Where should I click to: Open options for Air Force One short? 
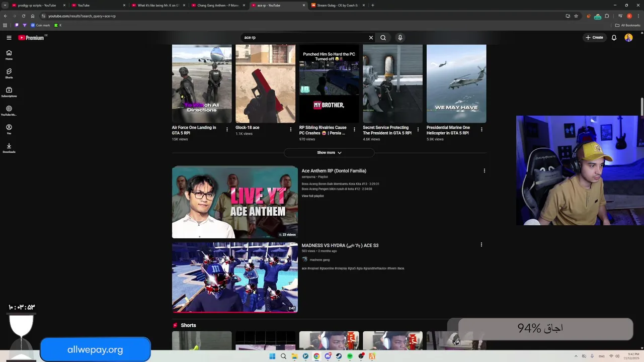point(227,129)
